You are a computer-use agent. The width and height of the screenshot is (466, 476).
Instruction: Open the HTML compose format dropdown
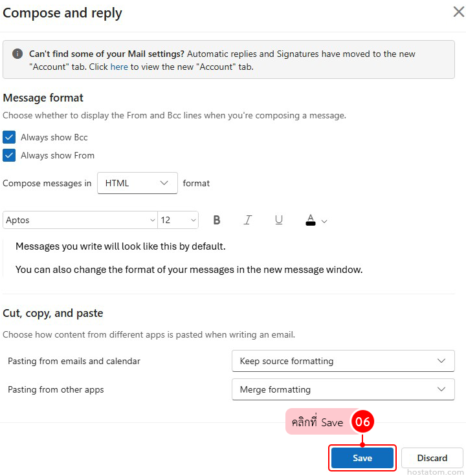[x=137, y=183]
